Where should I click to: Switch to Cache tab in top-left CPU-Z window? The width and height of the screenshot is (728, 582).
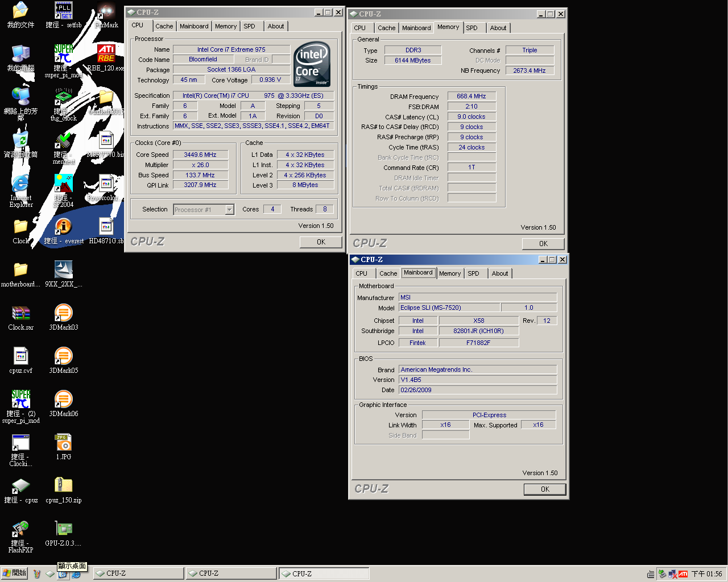[x=164, y=26]
